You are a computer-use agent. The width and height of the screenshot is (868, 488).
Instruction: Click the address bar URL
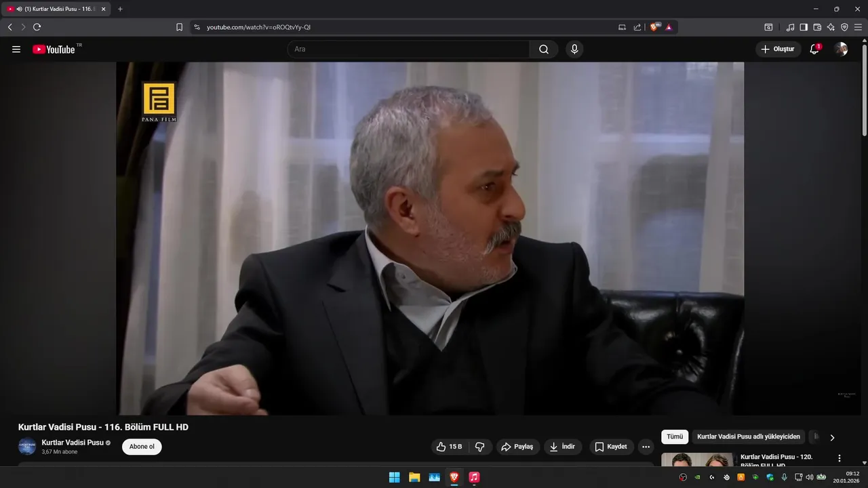coord(258,27)
